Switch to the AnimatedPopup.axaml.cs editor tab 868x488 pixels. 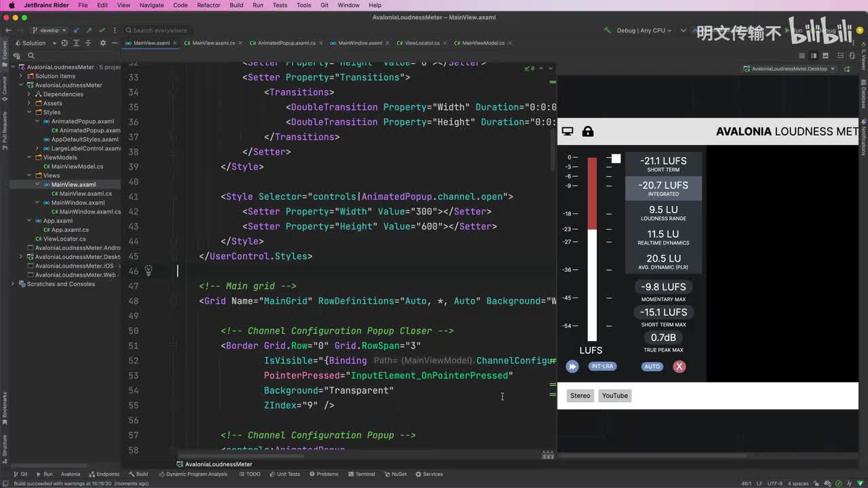coord(286,43)
